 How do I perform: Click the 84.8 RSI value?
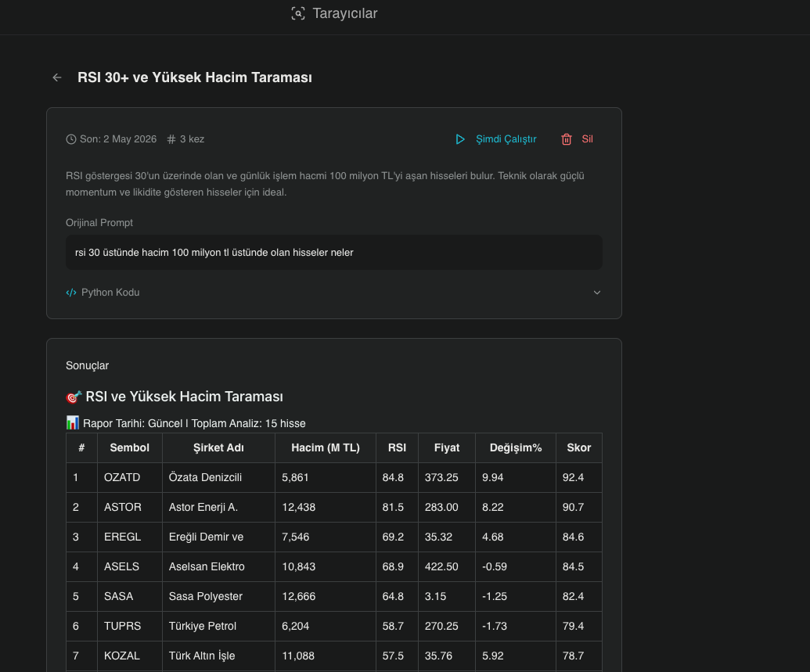click(x=393, y=478)
